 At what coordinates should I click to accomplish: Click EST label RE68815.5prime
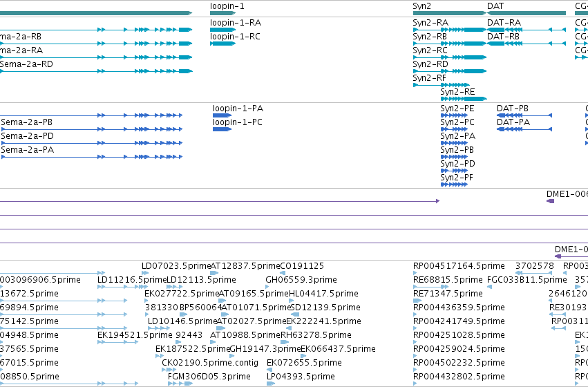pos(448,280)
